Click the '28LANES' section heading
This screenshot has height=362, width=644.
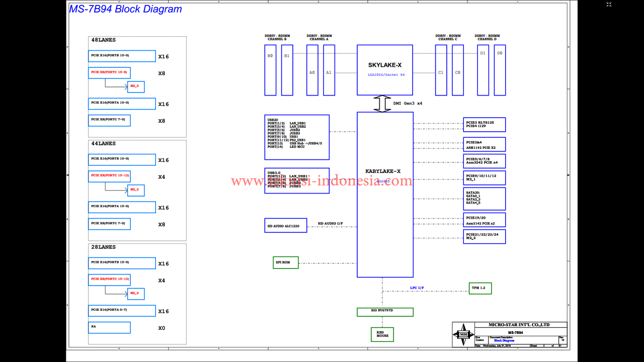coord(103,247)
